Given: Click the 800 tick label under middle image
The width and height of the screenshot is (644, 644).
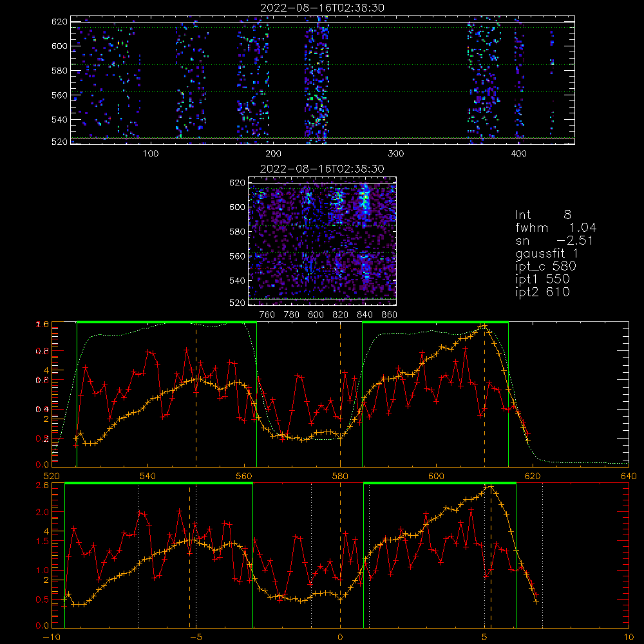Looking at the screenshot, I should pos(316,315).
